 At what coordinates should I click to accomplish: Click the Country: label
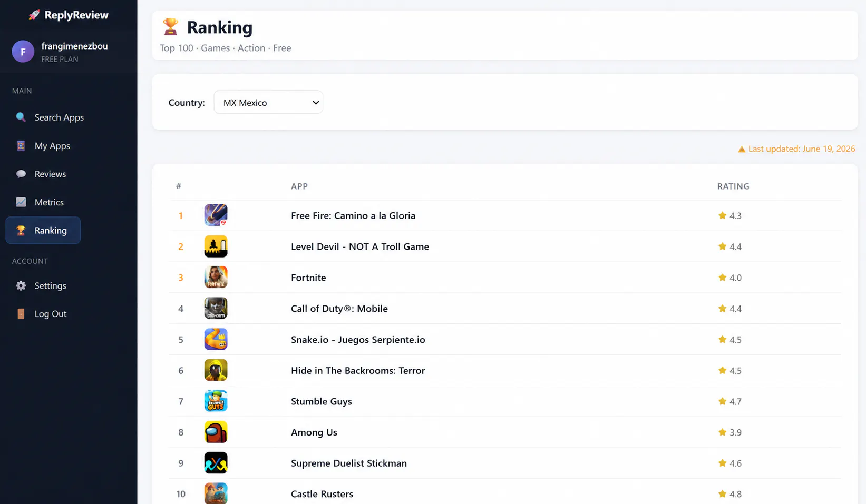[187, 103]
